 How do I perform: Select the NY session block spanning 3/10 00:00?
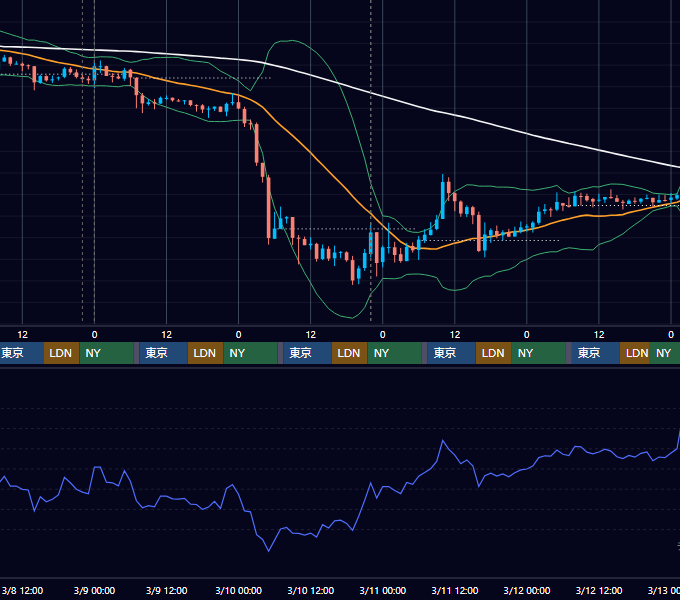(250, 353)
